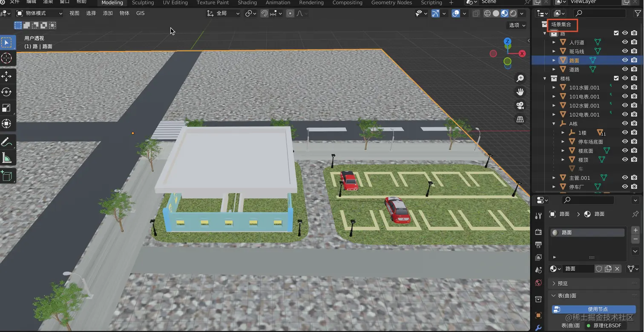644x332 pixels.
Task: Open the 视图 menu
Action: pos(75,13)
